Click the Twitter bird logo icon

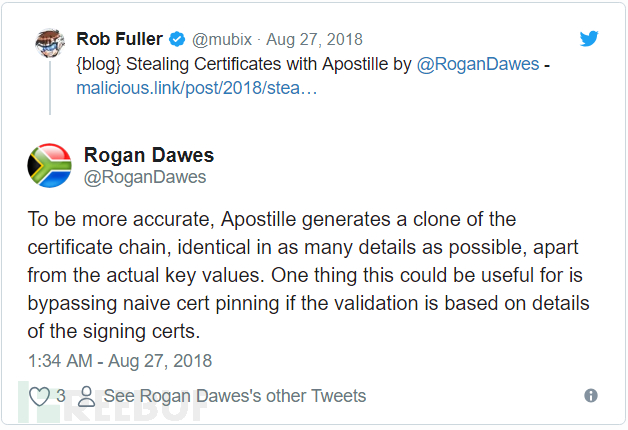pos(590,39)
